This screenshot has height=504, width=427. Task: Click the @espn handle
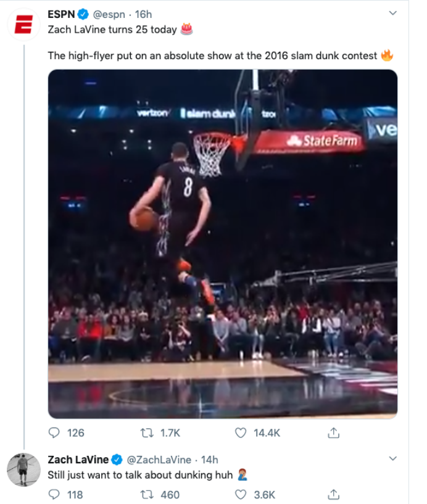pyautogui.click(x=109, y=14)
